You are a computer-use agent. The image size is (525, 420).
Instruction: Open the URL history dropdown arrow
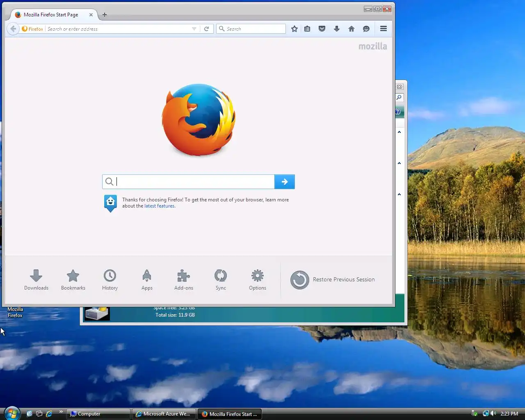(x=194, y=29)
